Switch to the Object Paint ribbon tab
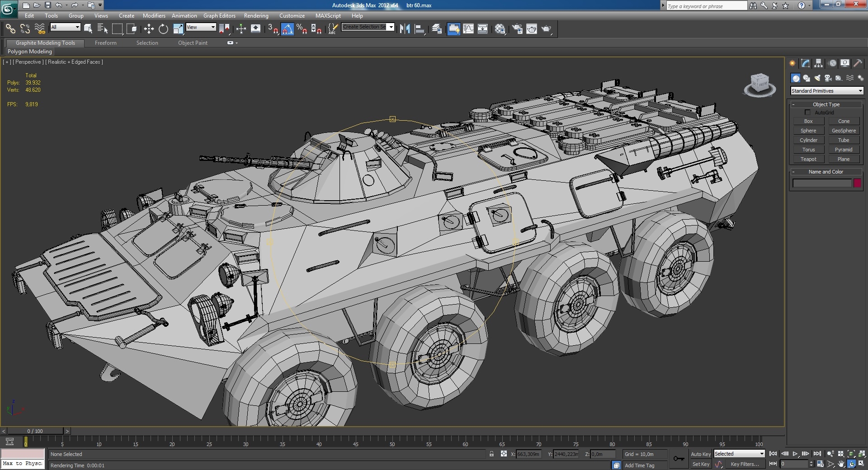Screen dimensions: 868x470 [x=193, y=43]
